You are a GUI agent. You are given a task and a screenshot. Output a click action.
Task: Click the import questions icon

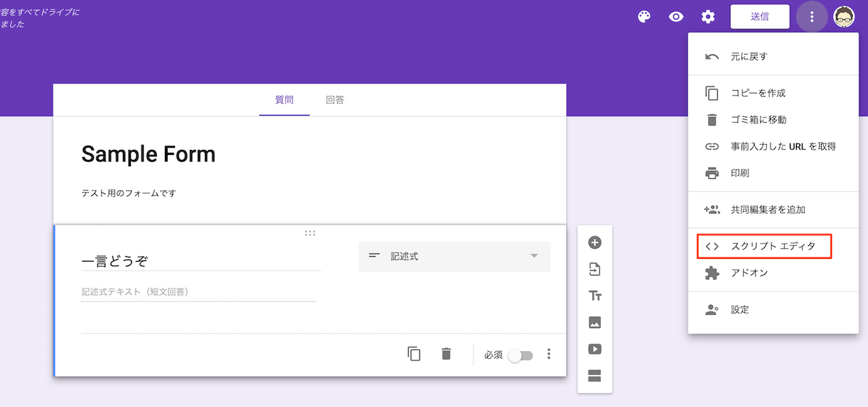point(594,270)
